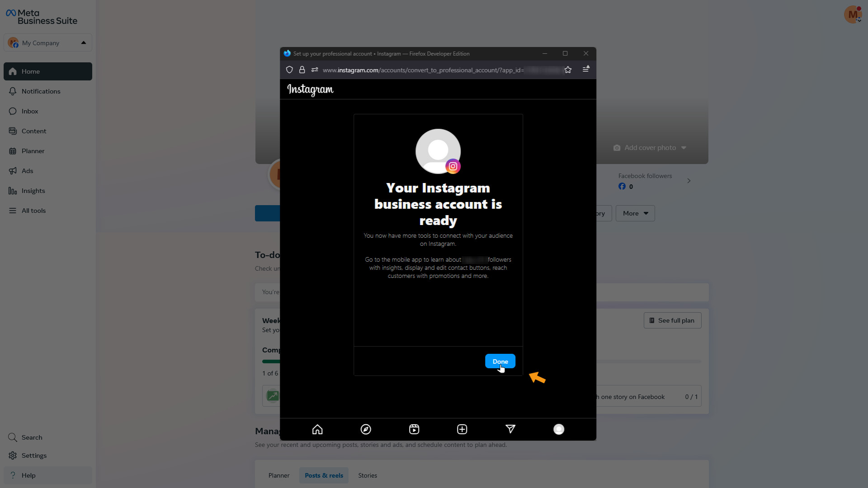Click the See full plan button
This screenshot has width=868, height=488.
(x=672, y=320)
